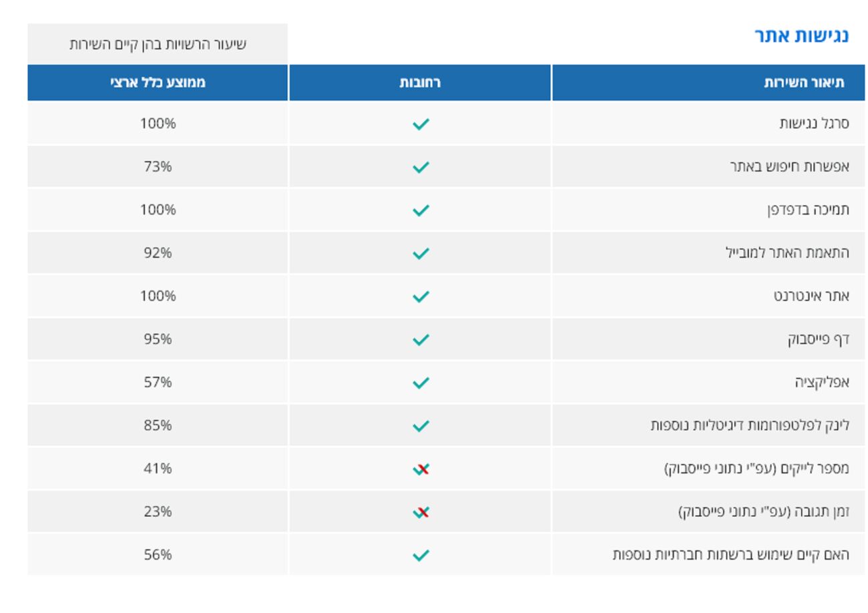Click the 73% national average value
Screen dimensions: 868x613
pyautogui.click(x=158, y=166)
